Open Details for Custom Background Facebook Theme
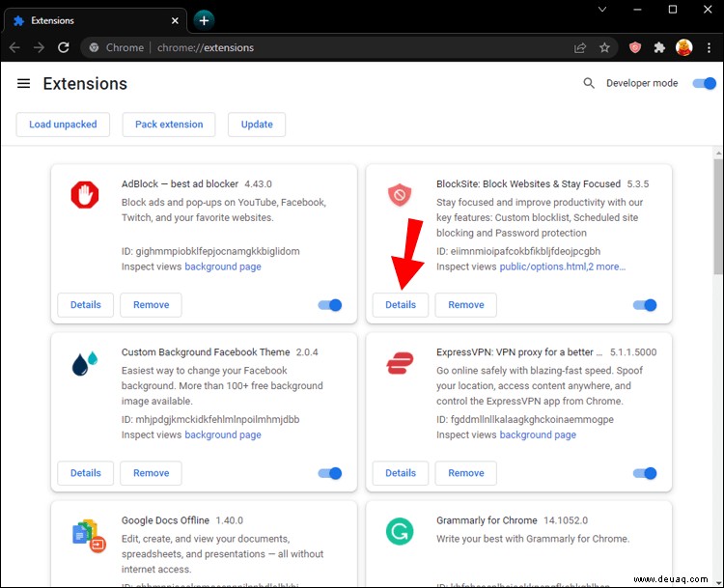The width and height of the screenshot is (724, 588). click(x=85, y=473)
